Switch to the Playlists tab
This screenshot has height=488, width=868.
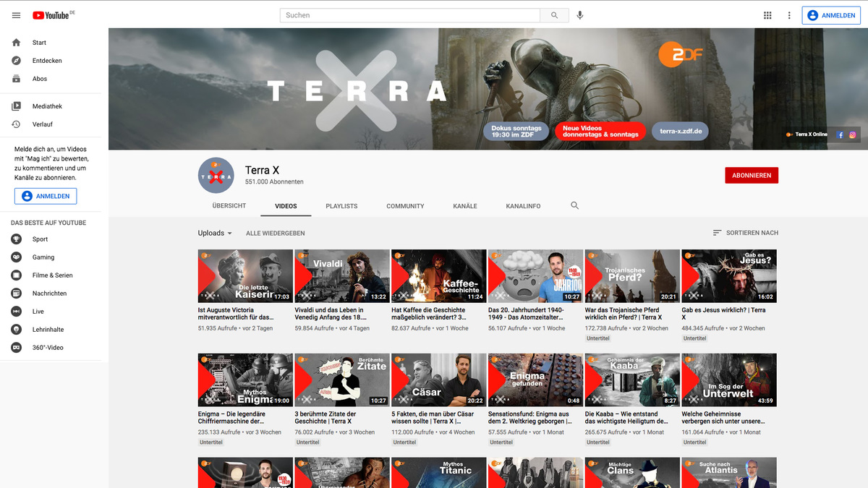pyautogui.click(x=341, y=206)
